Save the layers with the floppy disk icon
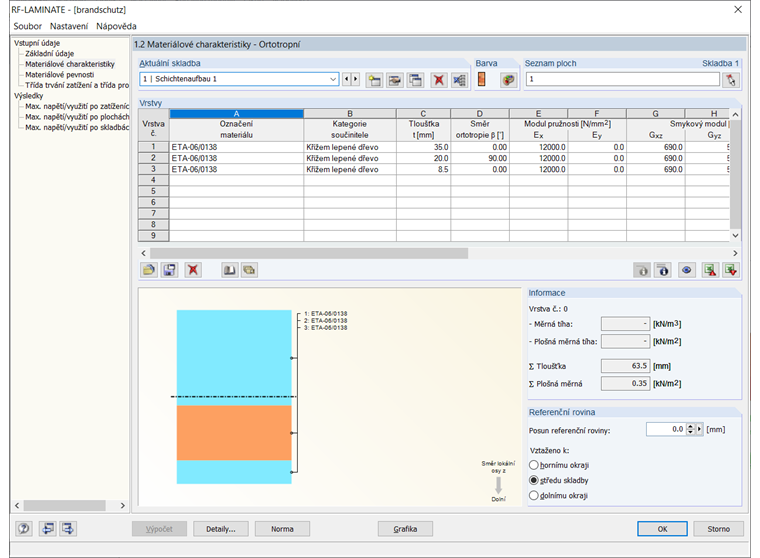760x558 pixels. pyautogui.click(x=170, y=270)
